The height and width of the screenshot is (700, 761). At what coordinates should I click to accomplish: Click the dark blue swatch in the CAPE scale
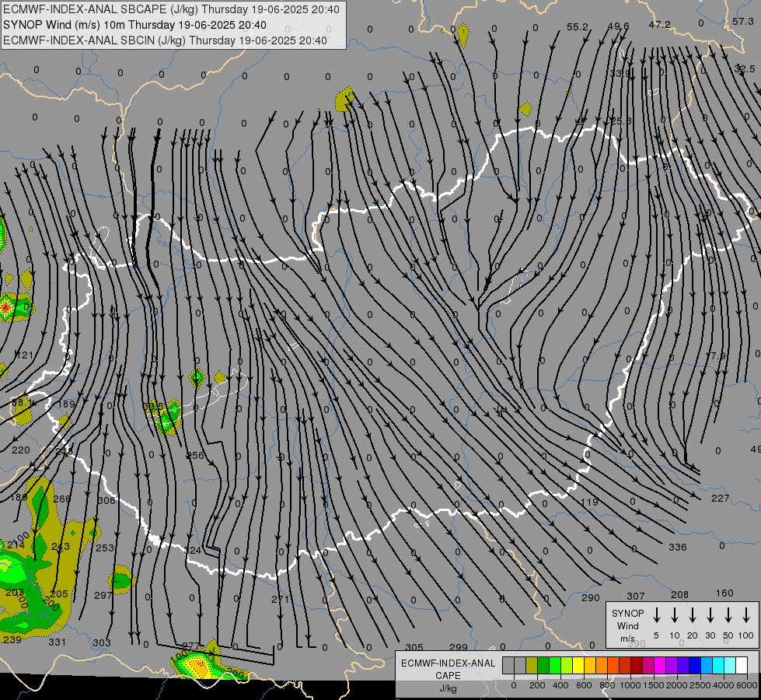coord(695,666)
